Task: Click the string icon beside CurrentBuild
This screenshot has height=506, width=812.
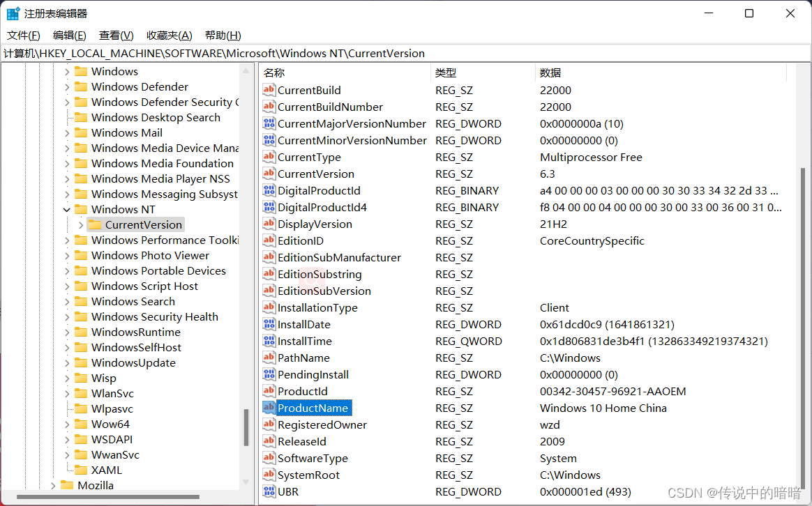Action: (269, 90)
